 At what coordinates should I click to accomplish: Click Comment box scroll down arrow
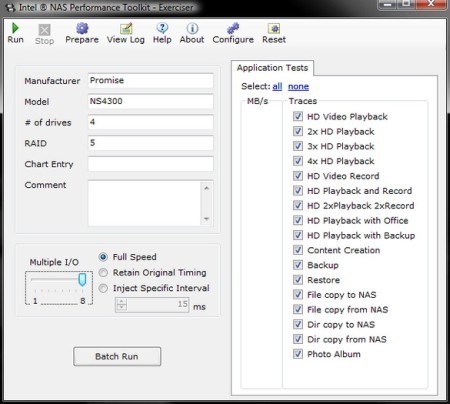coord(207,219)
